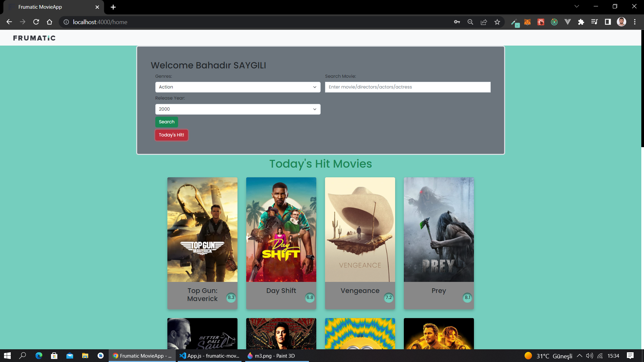Open the React Developer Tools extension
The width and height of the screenshot is (644, 362).
pyautogui.click(x=541, y=22)
